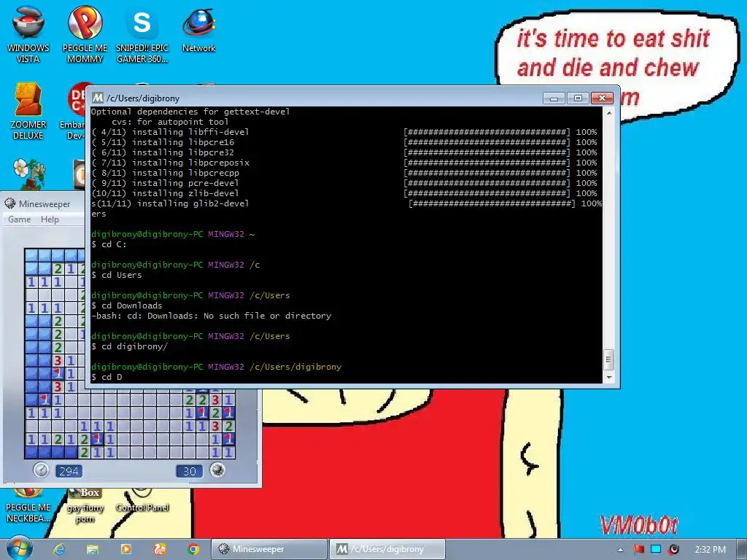Click the terminal scrollbar thumb
The width and height of the screenshot is (747, 560).
pyautogui.click(x=608, y=359)
